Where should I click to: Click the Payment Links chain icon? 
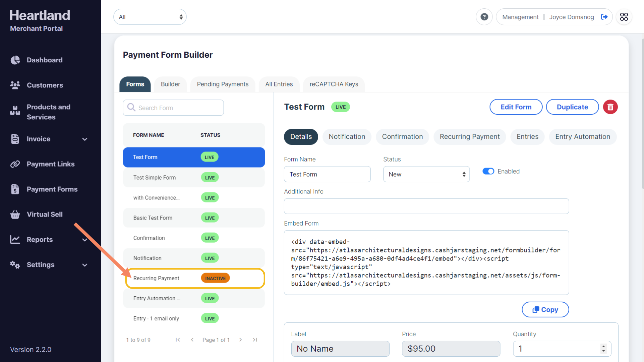click(15, 164)
